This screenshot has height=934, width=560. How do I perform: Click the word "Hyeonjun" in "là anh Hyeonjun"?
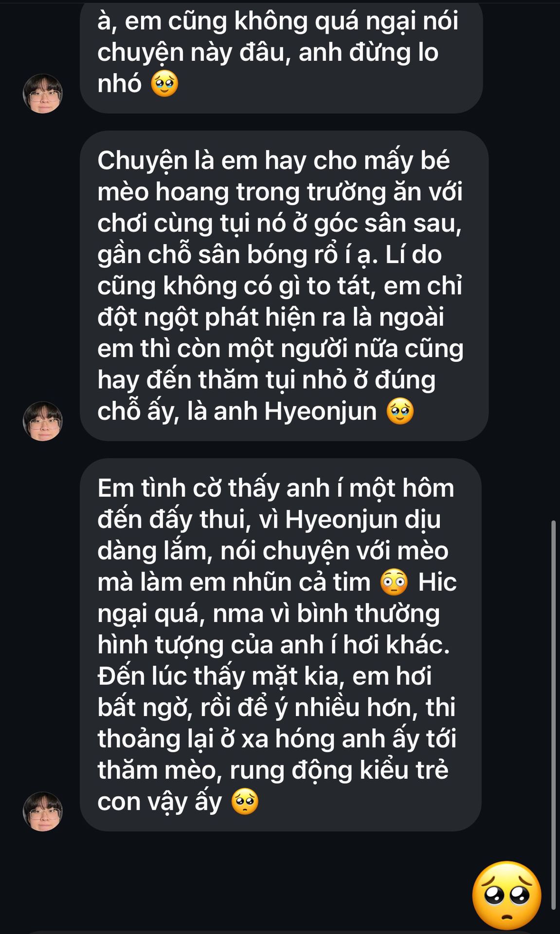[x=321, y=412]
